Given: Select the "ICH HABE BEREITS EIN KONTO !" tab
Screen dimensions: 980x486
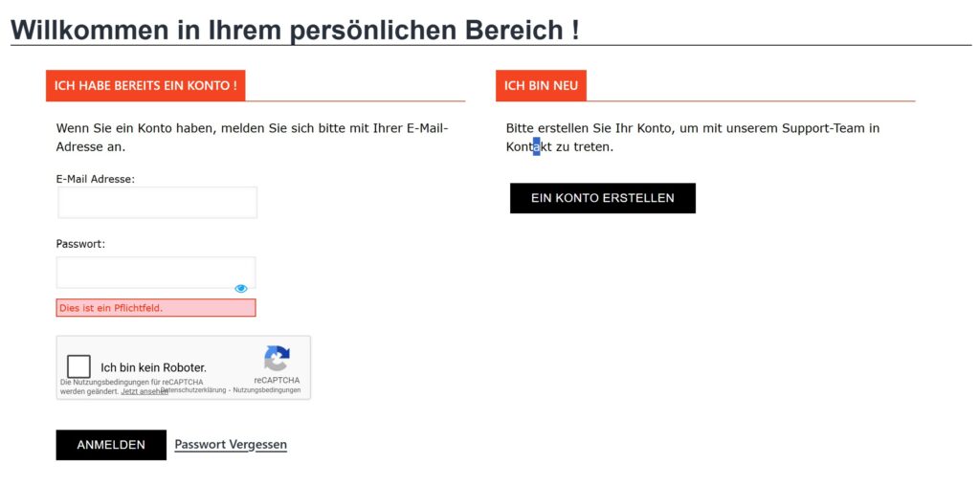Looking at the screenshot, I should [145, 86].
